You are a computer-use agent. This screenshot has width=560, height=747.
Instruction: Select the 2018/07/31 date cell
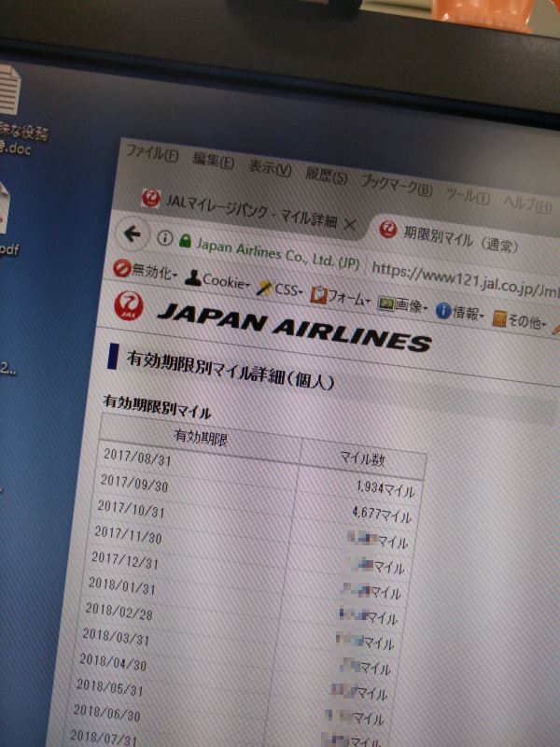point(104,738)
